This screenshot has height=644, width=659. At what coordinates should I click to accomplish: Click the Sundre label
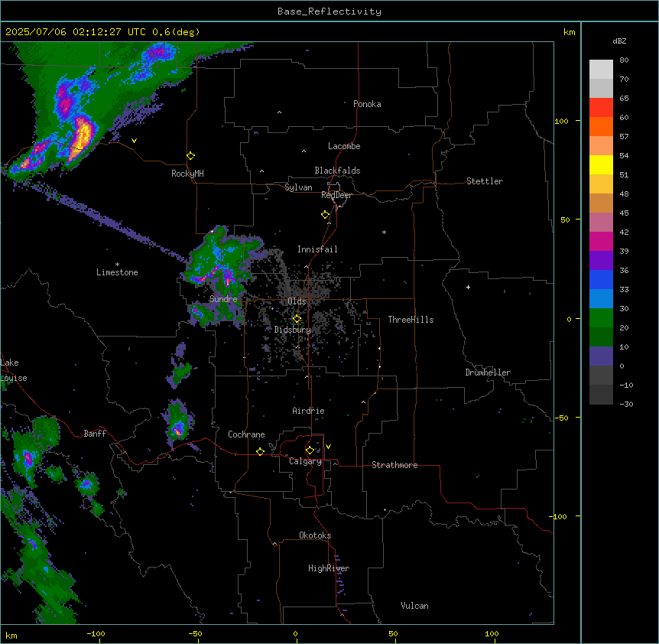tap(223, 299)
